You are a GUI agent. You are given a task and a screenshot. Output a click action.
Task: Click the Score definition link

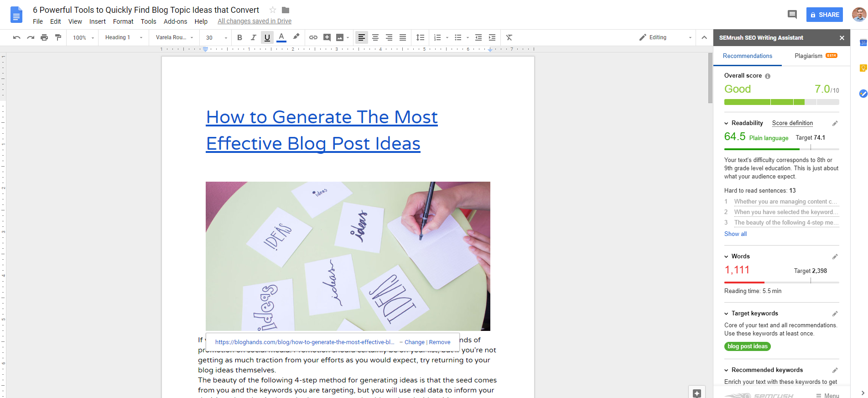[x=792, y=123]
